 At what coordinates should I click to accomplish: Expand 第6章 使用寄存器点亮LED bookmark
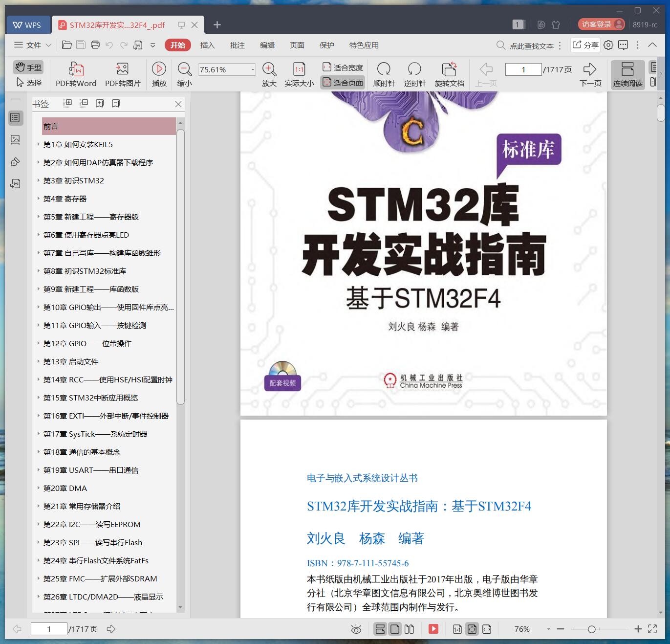[x=38, y=235]
